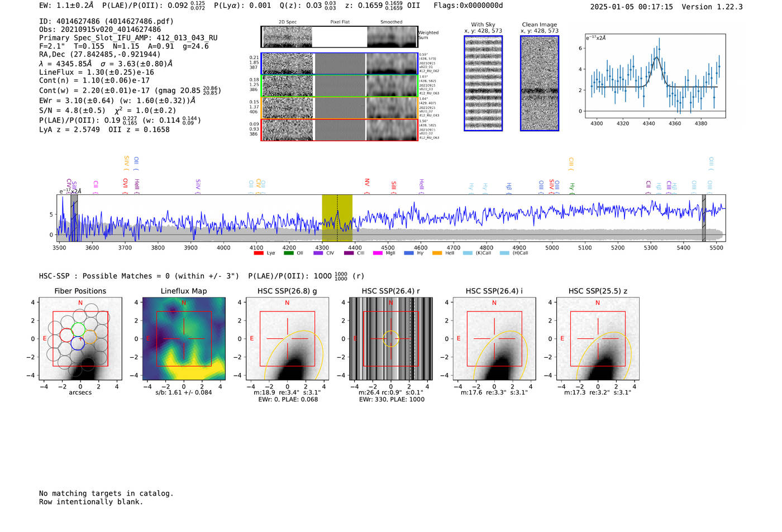Select the HSC SSP(25.5) z cutout
This screenshot has height=532, width=782.
tap(598, 339)
